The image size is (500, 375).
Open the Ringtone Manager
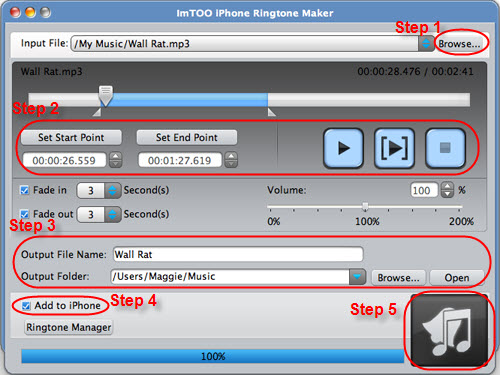(69, 327)
